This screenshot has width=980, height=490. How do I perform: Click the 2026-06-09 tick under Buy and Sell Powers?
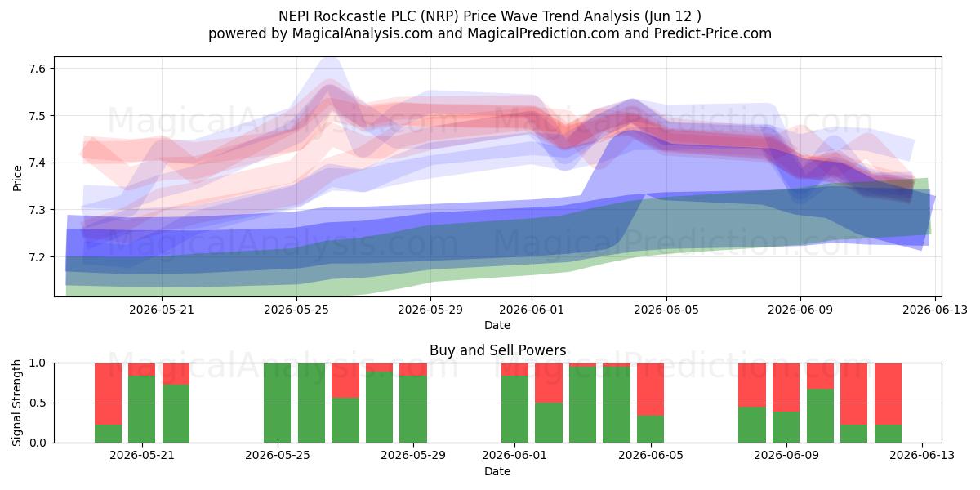click(x=786, y=456)
